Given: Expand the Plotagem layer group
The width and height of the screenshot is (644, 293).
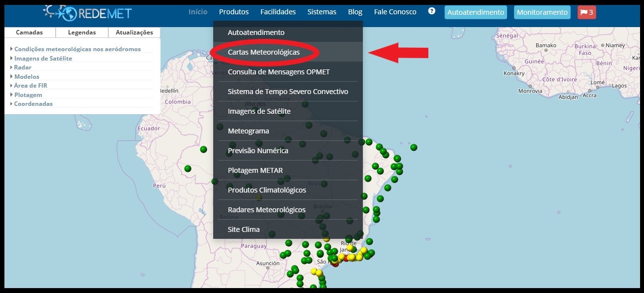Looking at the screenshot, I should pos(28,95).
